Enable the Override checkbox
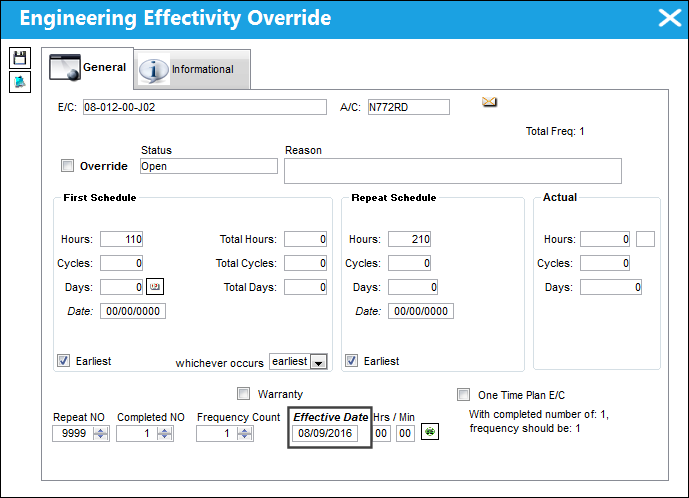Viewport: 689px width, 498px height. 67,166
